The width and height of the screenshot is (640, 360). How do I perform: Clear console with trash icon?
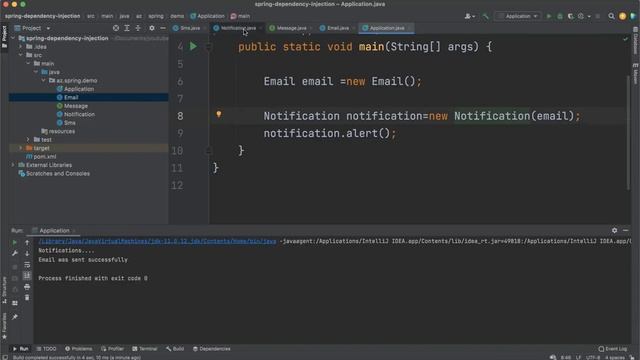coord(27,298)
